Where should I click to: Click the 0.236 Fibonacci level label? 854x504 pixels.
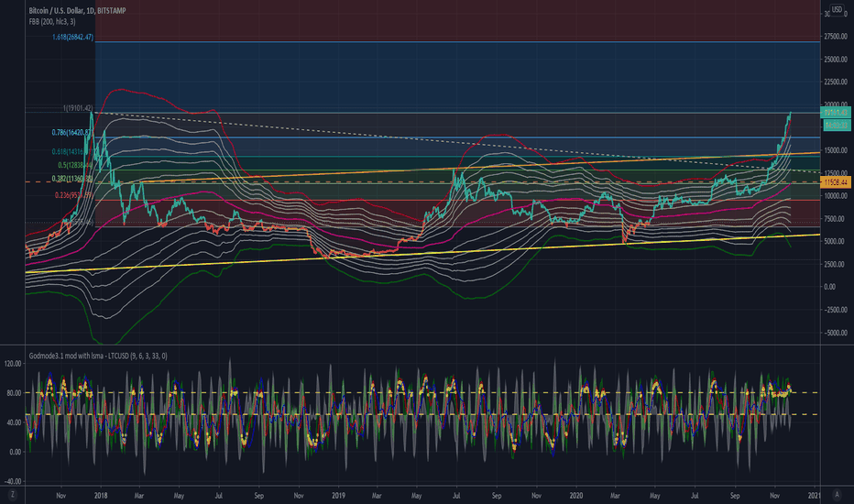tap(73, 195)
